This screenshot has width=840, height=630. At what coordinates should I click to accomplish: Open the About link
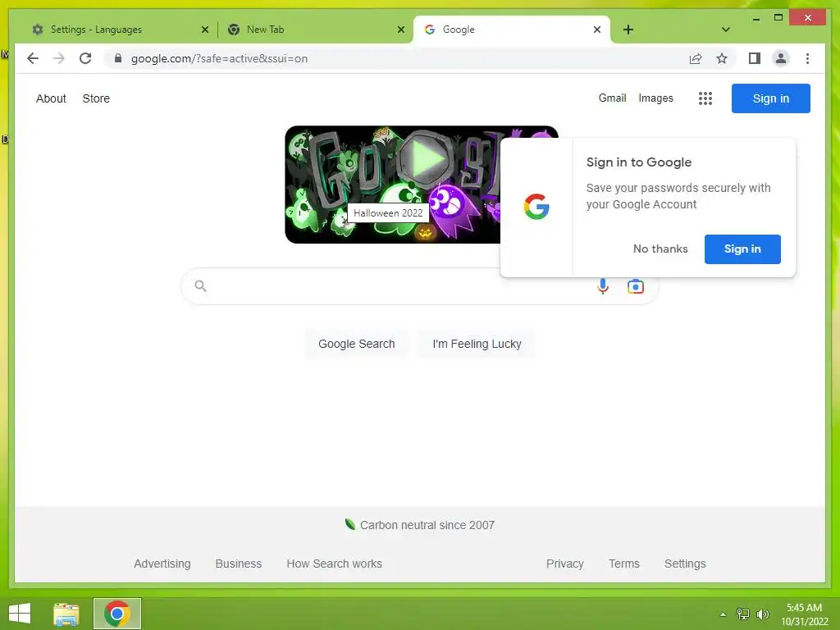tap(51, 98)
